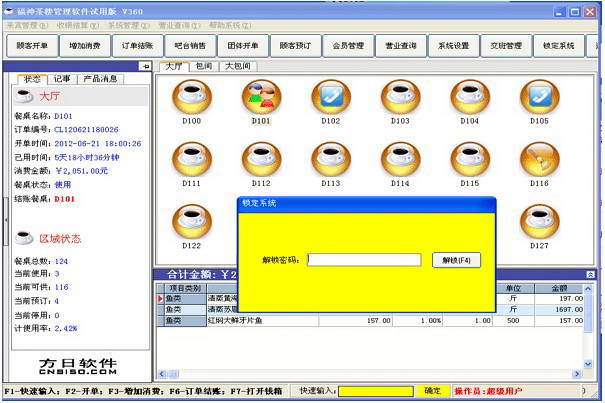Switch to the 大包间 area tab
Screen dimensions: 605x403
(x=238, y=66)
